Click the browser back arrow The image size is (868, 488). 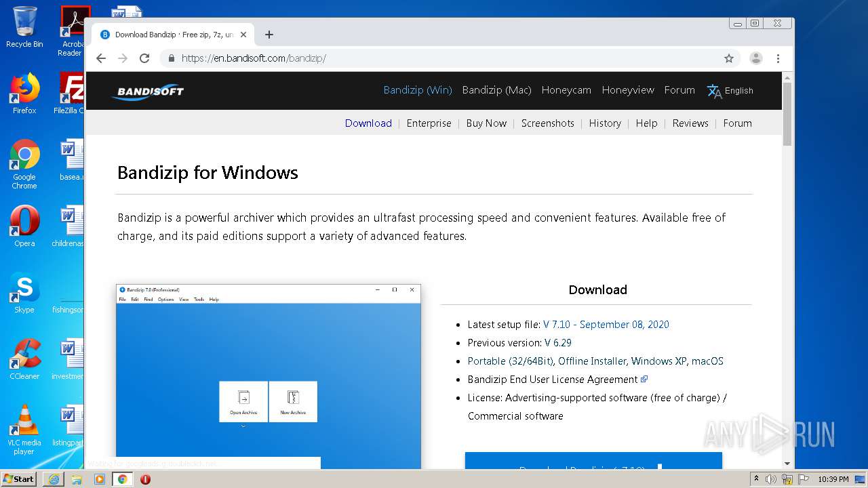click(101, 58)
